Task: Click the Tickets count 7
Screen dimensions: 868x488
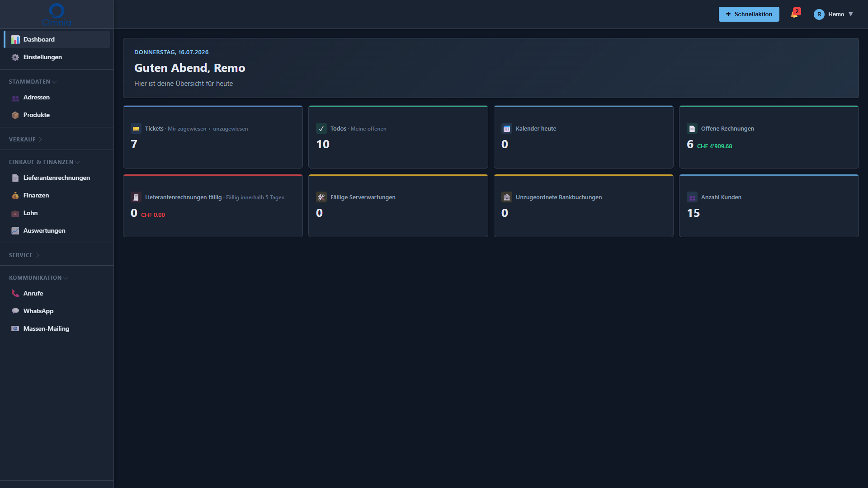Action: pos(134,145)
